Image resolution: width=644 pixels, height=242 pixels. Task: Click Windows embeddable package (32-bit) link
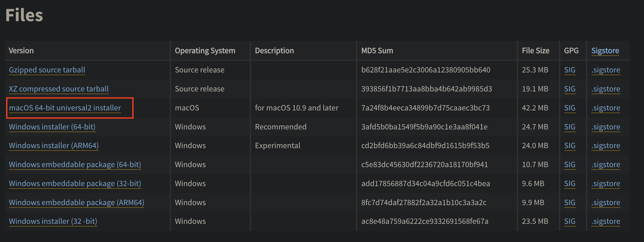pyautogui.click(x=75, y=184)
